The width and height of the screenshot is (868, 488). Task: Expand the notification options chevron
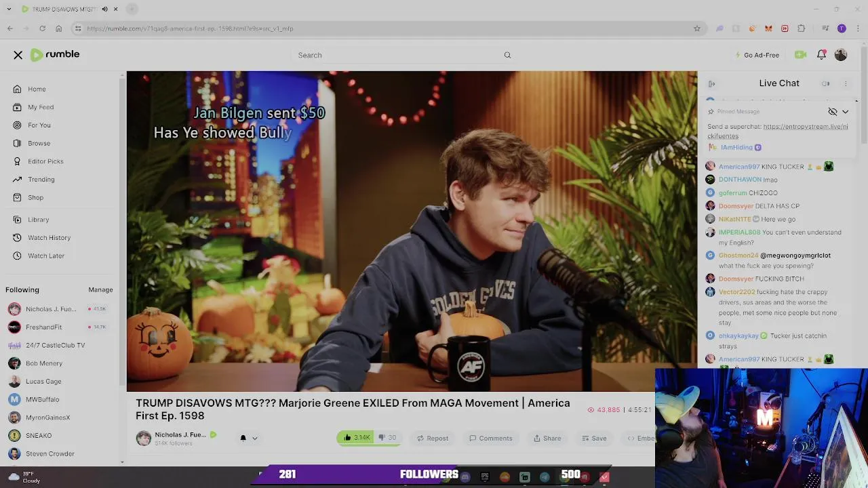(255, 438)
